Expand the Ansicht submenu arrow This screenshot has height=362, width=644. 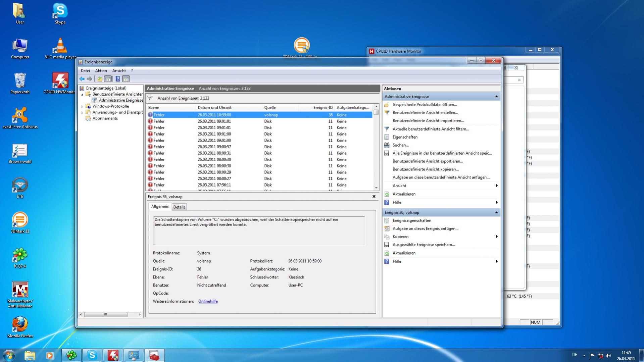point(497,186)
